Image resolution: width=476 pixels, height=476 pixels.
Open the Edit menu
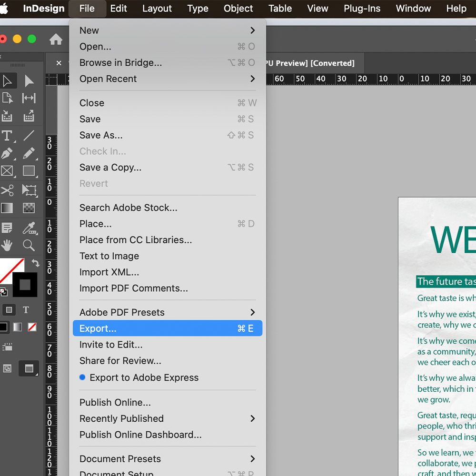(x=119, y=9)
